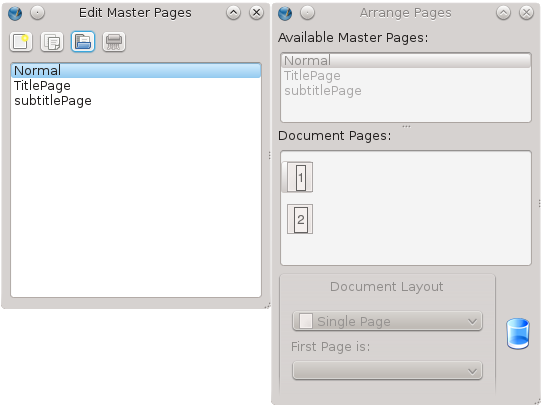
Task: Open the Single Page layout dropdown
Action: pos(387,321)
